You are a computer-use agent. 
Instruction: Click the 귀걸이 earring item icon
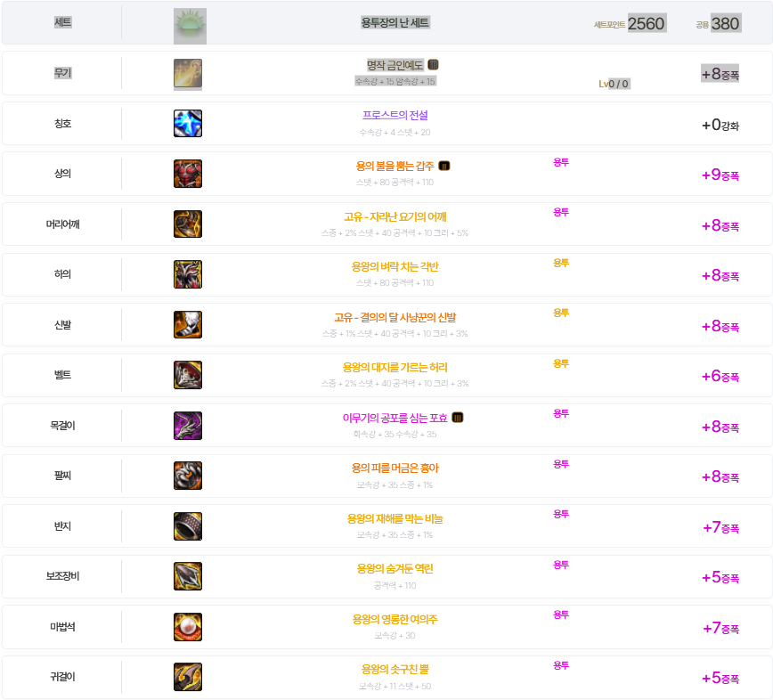click(188, 677)
